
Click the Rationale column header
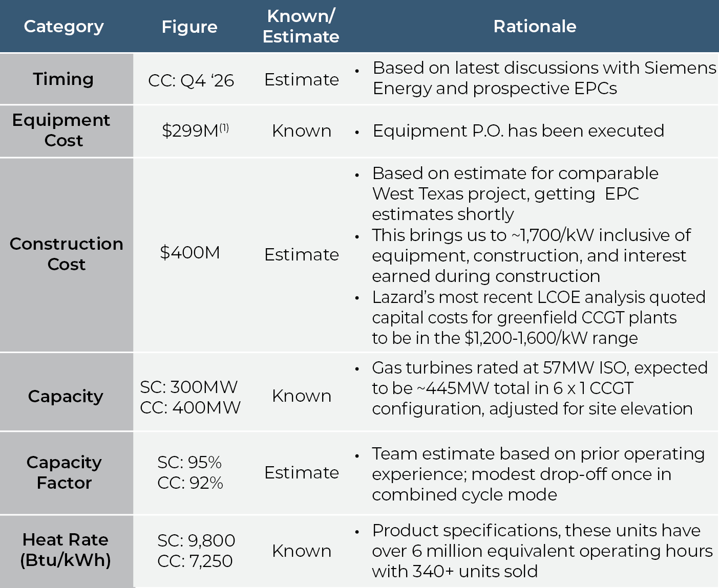[x=535, y=27]
